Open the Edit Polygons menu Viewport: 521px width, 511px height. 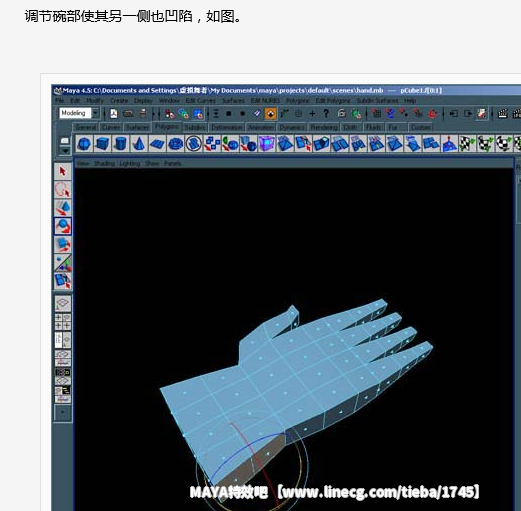click(333, 100)
